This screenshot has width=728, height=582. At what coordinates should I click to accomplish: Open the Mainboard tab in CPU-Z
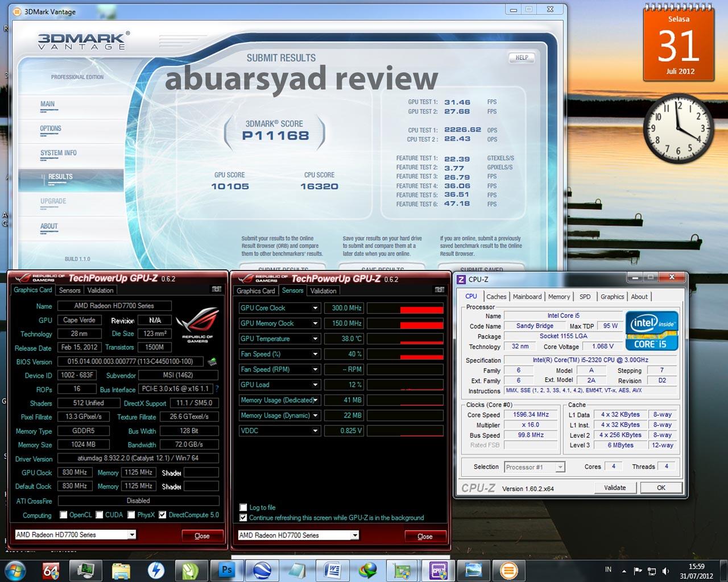527,297
